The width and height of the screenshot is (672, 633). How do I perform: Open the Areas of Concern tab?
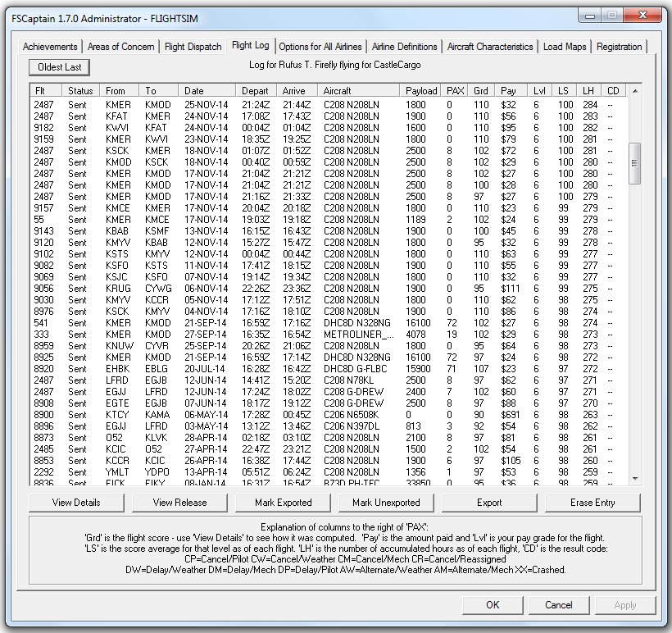click(120, 46)
